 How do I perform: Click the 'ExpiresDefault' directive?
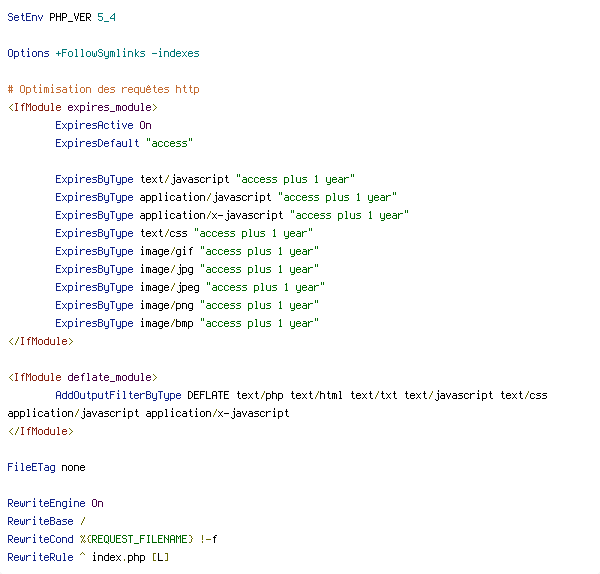tap(97, 143)
